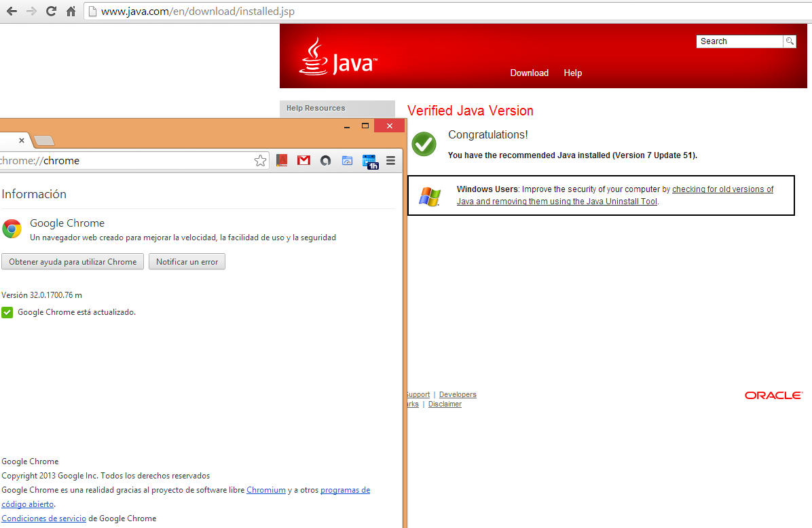Select the Versión 32.0.1700.76 m text

tap(41, 295)
